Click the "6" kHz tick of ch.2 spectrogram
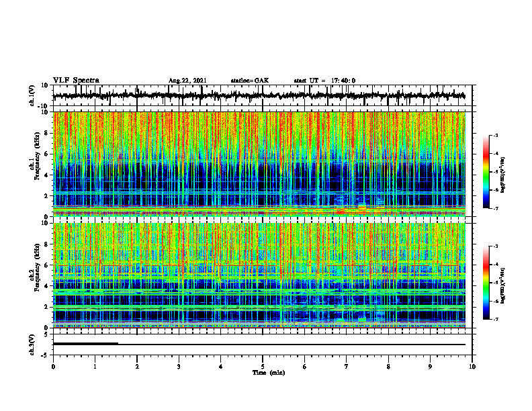Viewport: 532px width, 411px height. click(47, 265)
